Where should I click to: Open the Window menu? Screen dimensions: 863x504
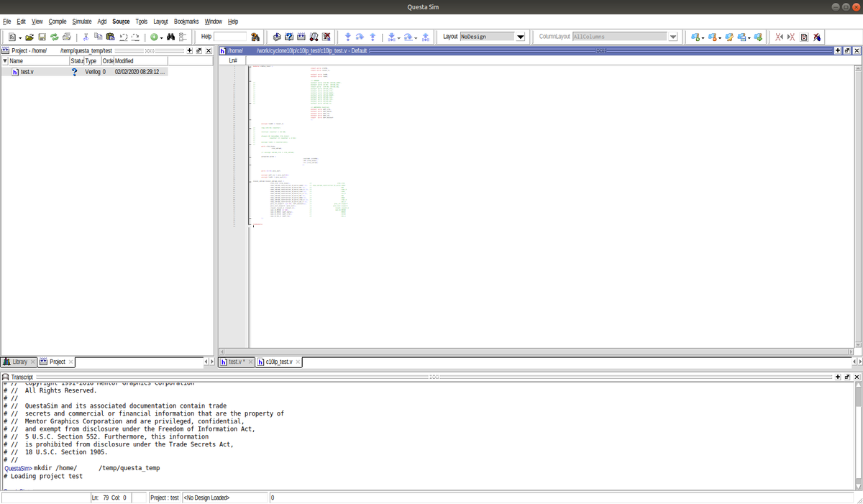pyautogui.click(x=214, y=22)
